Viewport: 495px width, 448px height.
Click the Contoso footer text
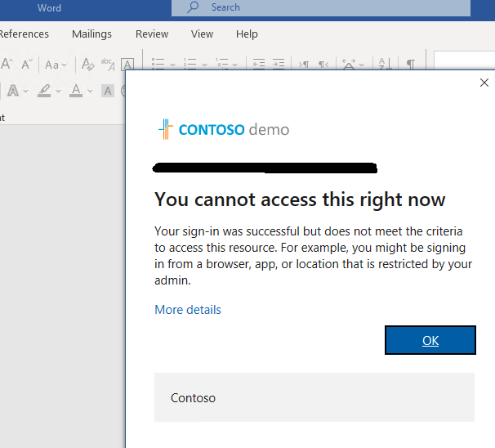click(193, 398)
